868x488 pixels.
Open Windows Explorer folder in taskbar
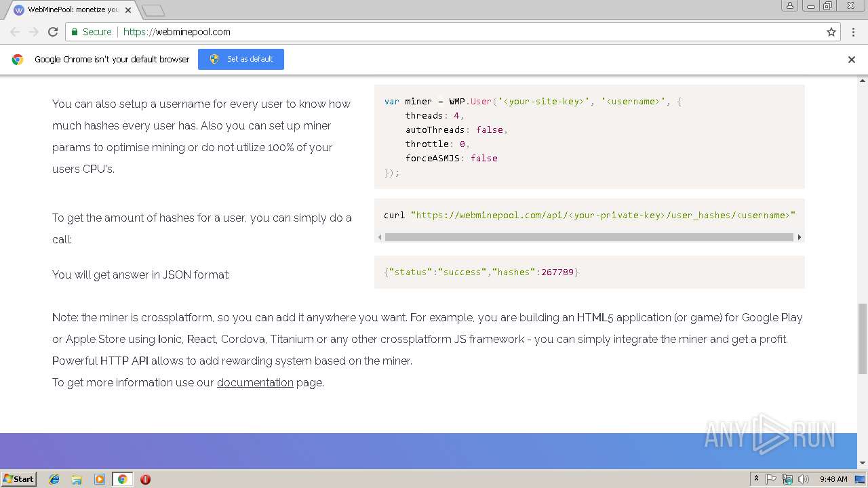(x=77, y=479)
